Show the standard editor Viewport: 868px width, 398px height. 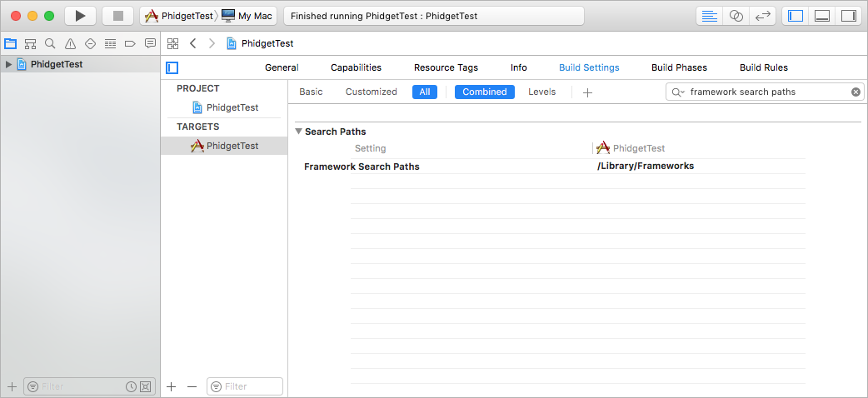pos(709,16)
